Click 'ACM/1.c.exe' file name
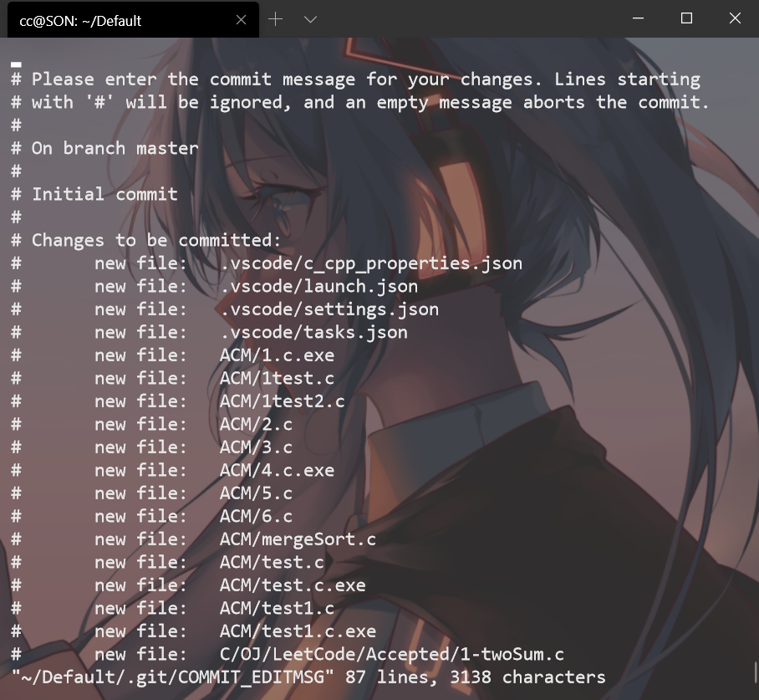This screenshot has height=700, width=759. pyautogui.click(x=277, y=355)
